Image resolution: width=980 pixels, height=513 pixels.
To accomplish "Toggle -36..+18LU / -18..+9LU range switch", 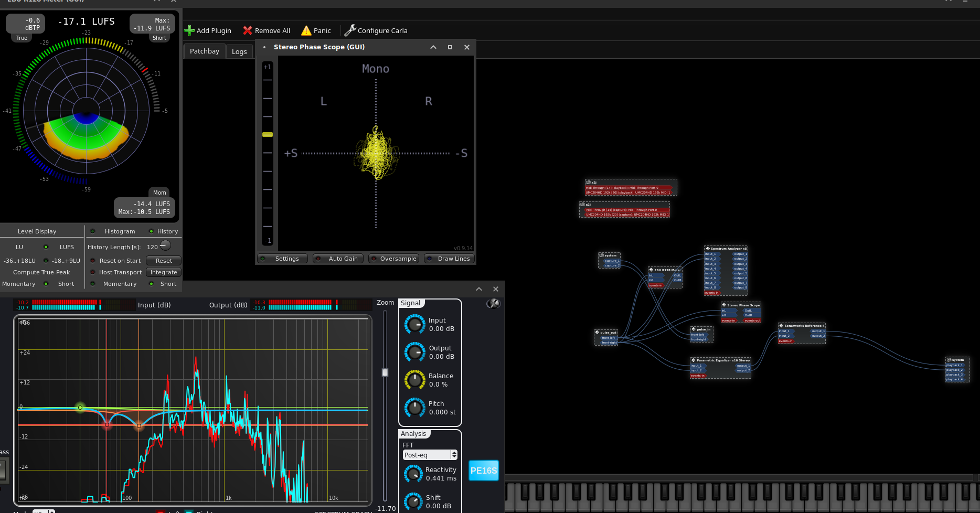I will point(46,261).
